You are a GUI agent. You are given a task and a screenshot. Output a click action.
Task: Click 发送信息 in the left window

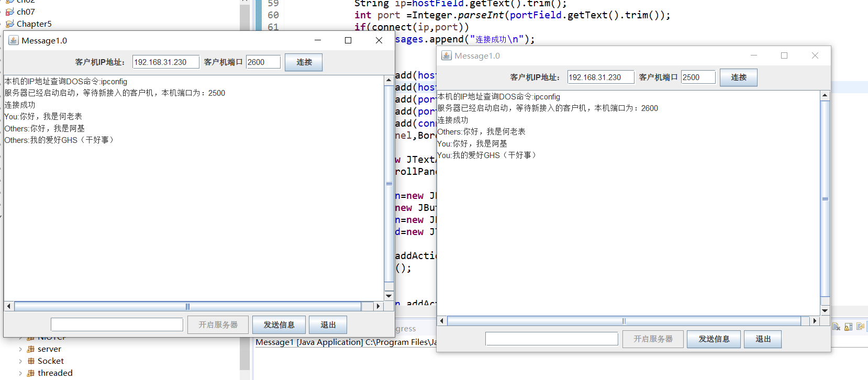pos(279,325)
